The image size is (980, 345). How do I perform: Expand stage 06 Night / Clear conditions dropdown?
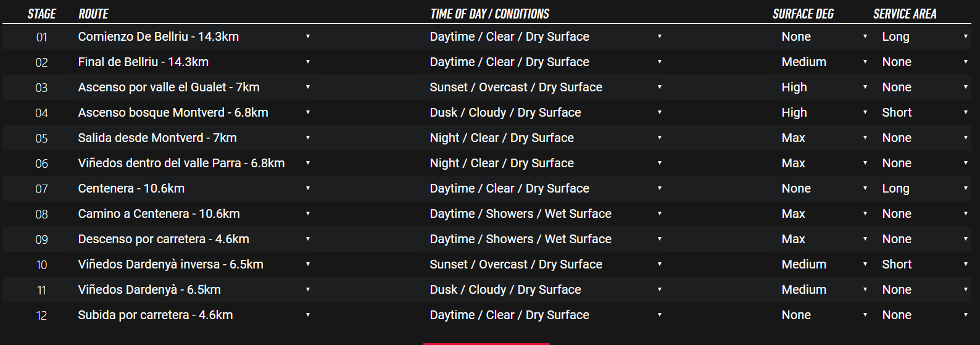point(546,163)
